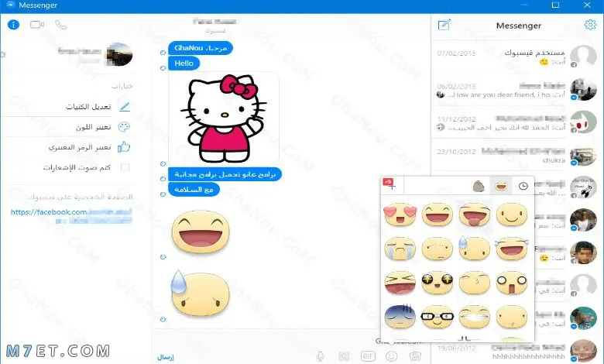The image size is (604, 364).
Task: Open recent stickers clock tab
Action: [523, 186]
